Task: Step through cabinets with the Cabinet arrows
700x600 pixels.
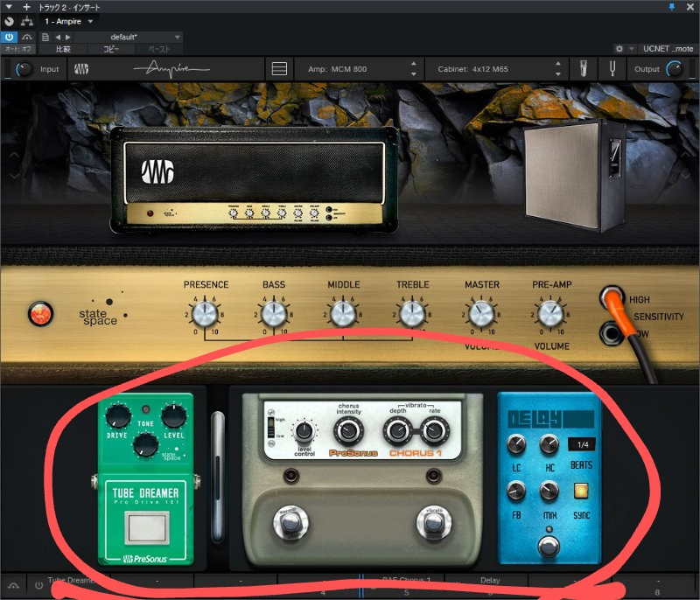Action: tap(558, 69)
